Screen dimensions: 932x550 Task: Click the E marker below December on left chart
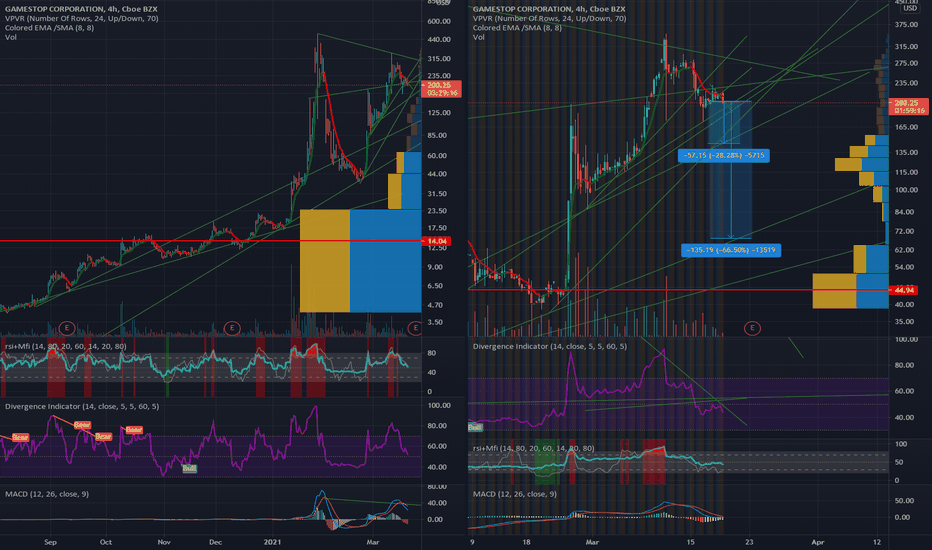[232, 328]
